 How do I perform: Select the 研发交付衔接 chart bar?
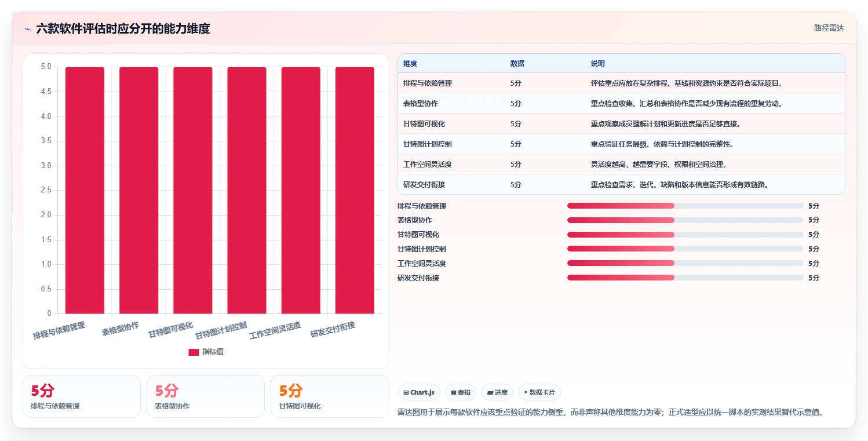(x=355, y=190)
